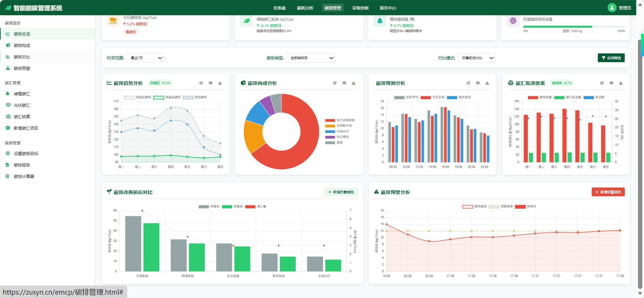Toggle visibility eye on 碳排趋势分析 card
This screenshot has height=298, width=644.
(211, 83)
